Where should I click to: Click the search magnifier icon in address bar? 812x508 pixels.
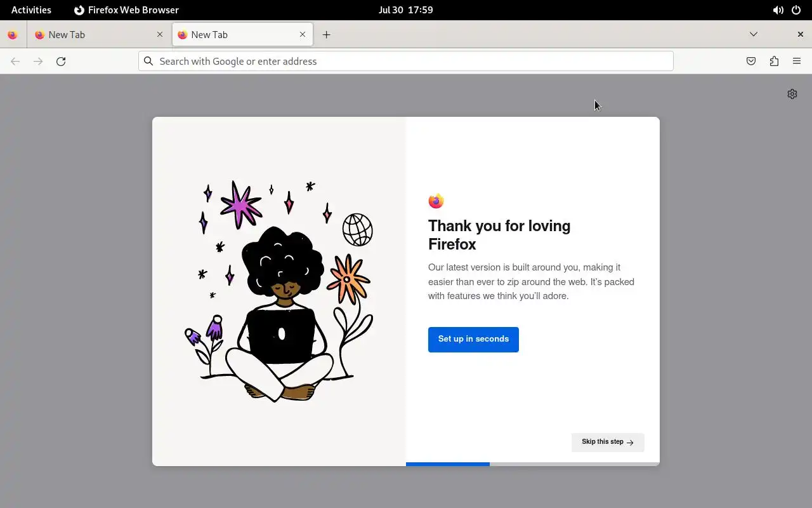148,61
